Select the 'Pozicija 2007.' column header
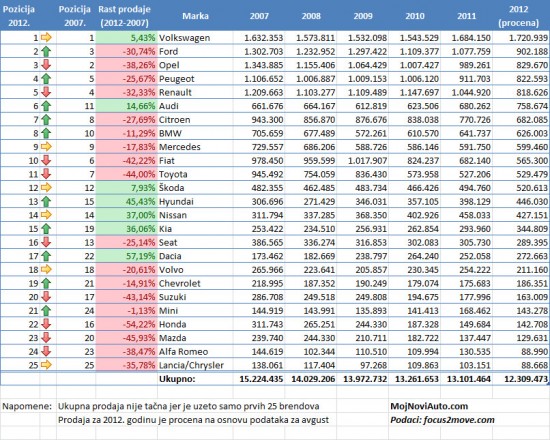Image resolution: width=550 pixels, height=440 pixels. point(74,16)
